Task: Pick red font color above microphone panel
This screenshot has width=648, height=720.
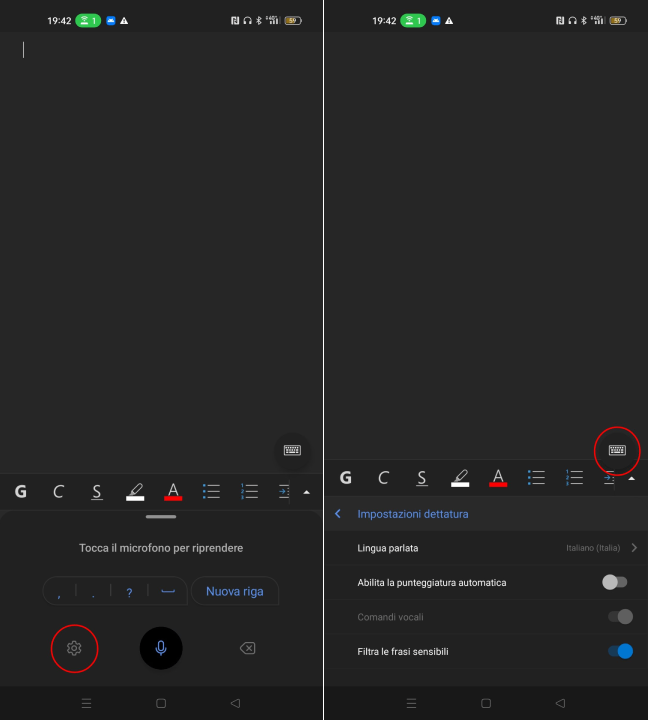Action: 173,491
